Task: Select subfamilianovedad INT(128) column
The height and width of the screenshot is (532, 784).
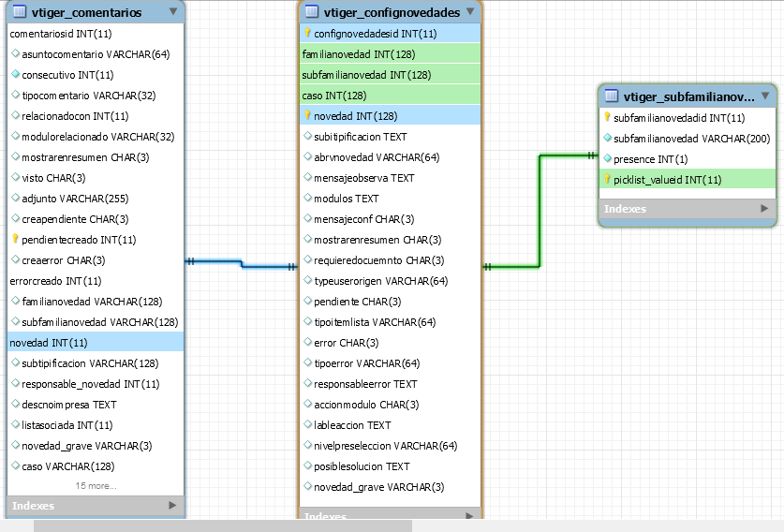Action: [390, 75]
